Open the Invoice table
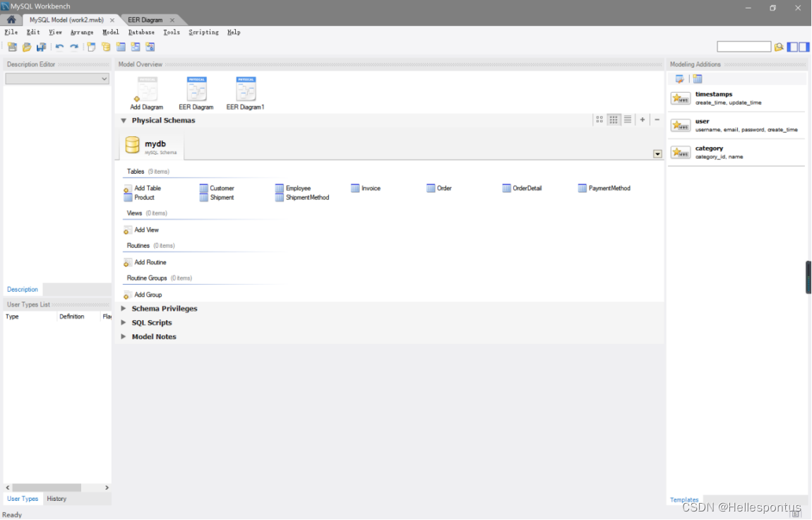Image resolution: width=812 pixels, height=520 pixels. click(366, 188)
